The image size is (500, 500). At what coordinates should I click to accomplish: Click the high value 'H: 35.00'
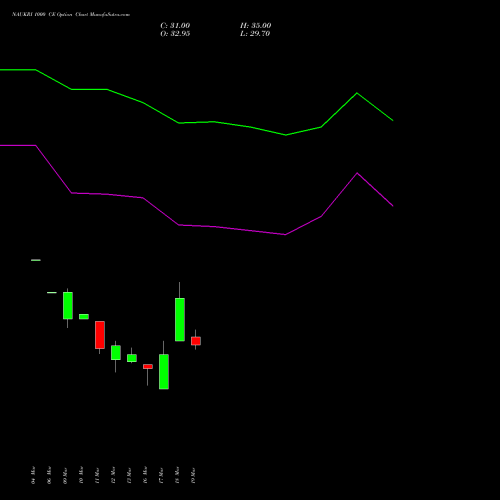click(x=256, y=26)
